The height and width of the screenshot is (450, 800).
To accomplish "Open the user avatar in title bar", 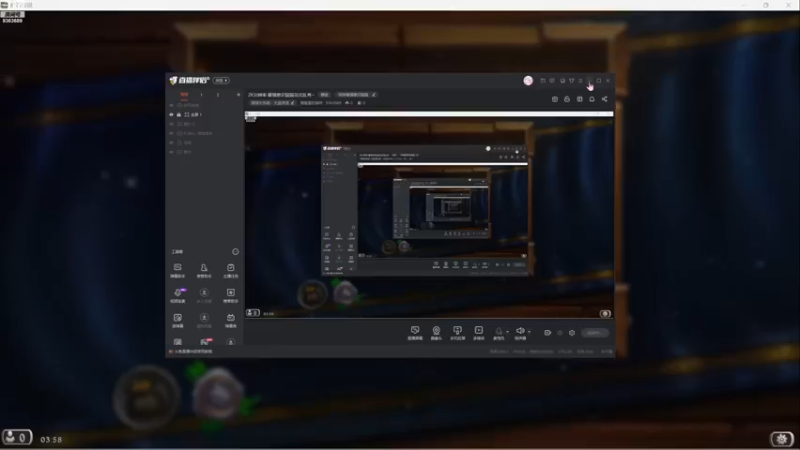I will coord(528,81).
